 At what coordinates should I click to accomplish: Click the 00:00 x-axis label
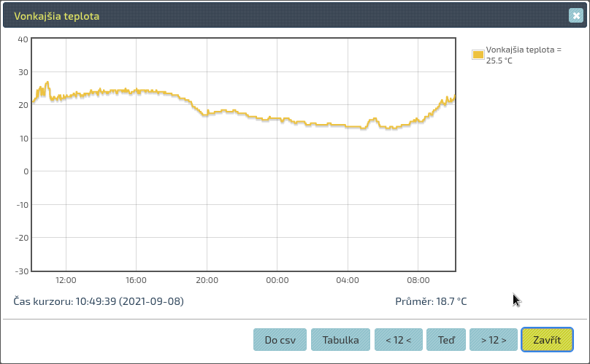(x=277, y=280)
